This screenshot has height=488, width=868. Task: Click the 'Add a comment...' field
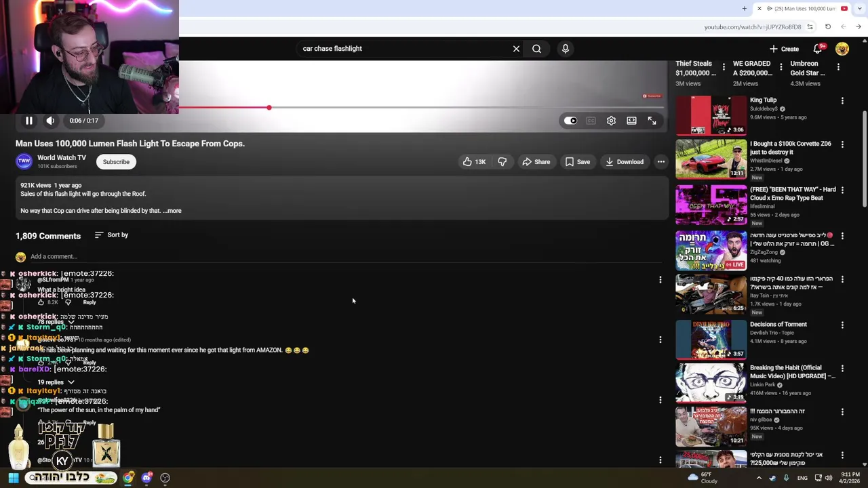tap(345, 257)
